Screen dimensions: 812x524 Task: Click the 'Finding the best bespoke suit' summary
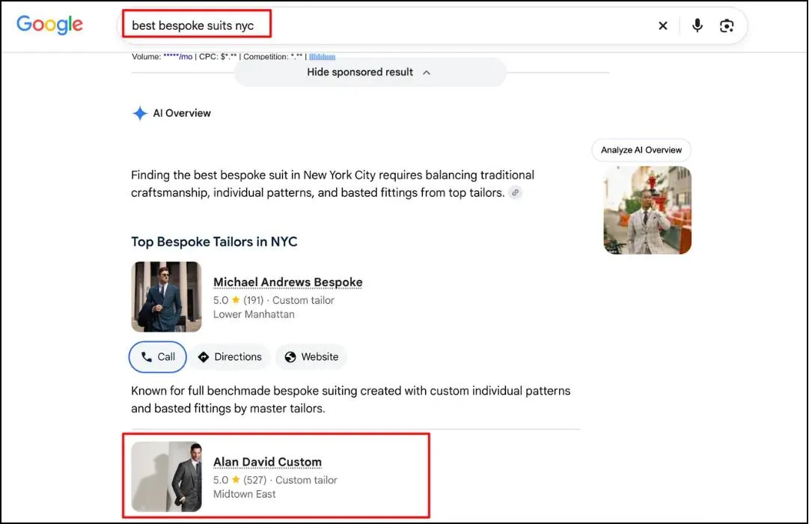[332, 184]
